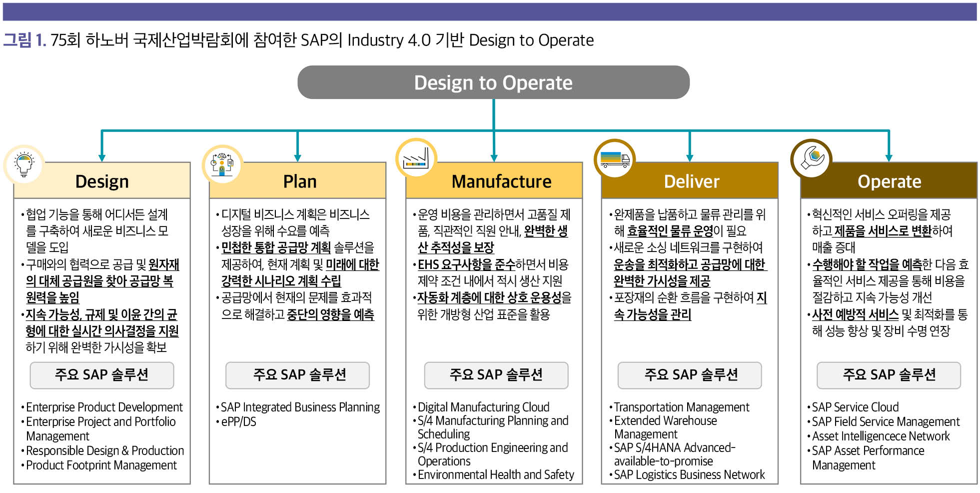Click the figure caption starting 그림 1.
The image size is (980, 493).
[298, 40]
